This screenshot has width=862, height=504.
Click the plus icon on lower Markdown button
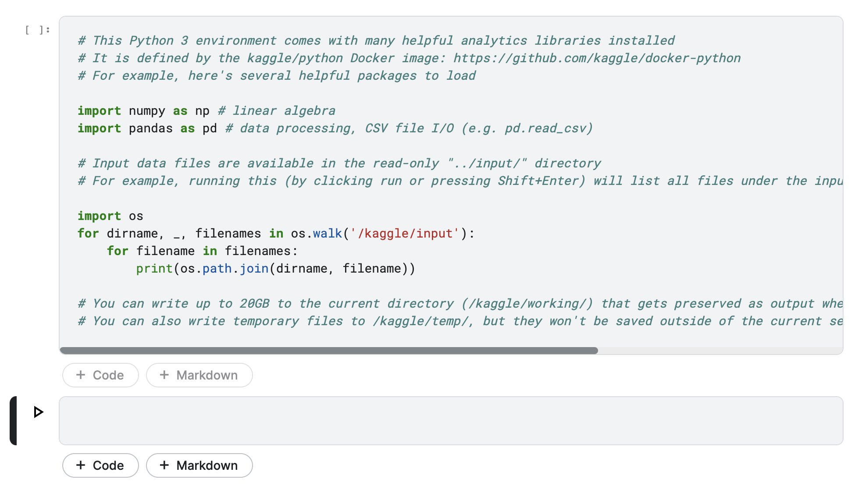point(164,465)
